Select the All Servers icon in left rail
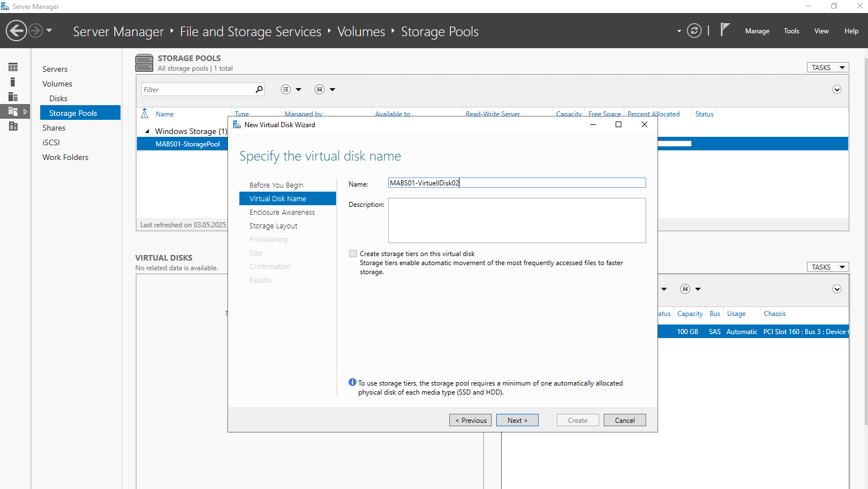Screen dimensions: 868x489 [x=13, y=97]
